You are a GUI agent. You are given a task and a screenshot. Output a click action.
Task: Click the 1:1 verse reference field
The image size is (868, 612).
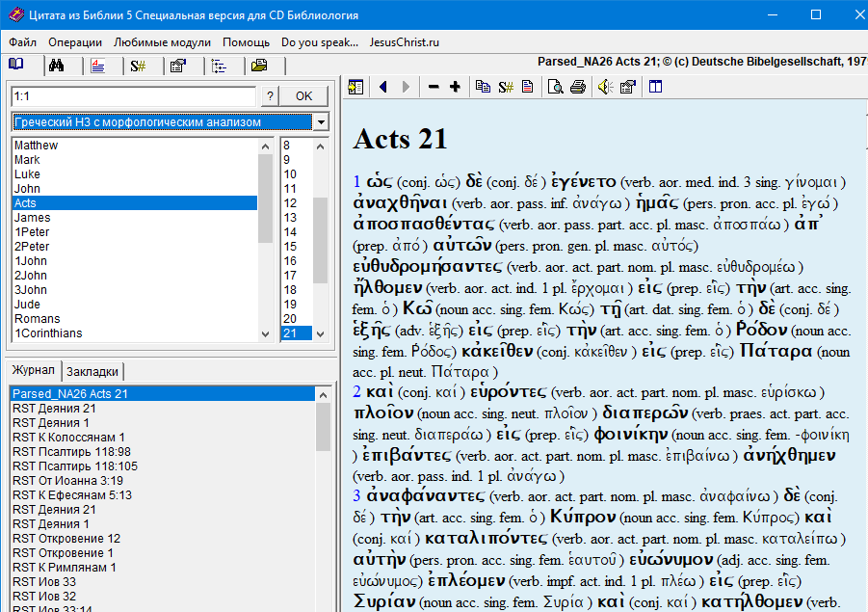(x=133, y=95)
